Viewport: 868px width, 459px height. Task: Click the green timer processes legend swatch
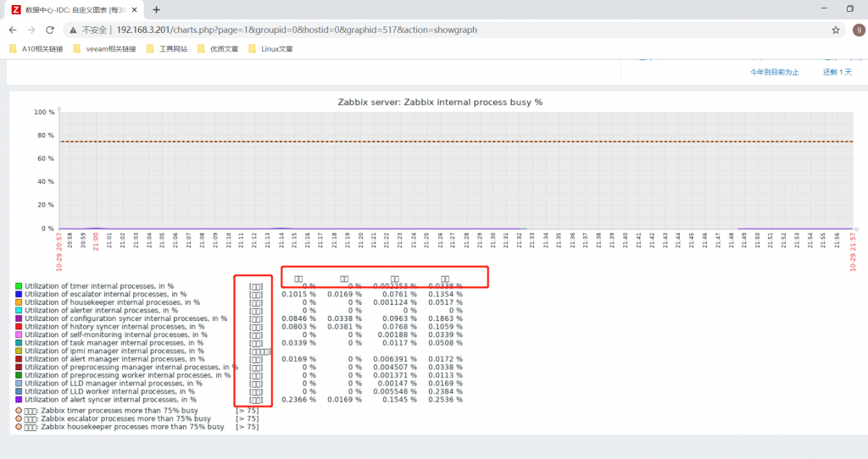(19, 286)
